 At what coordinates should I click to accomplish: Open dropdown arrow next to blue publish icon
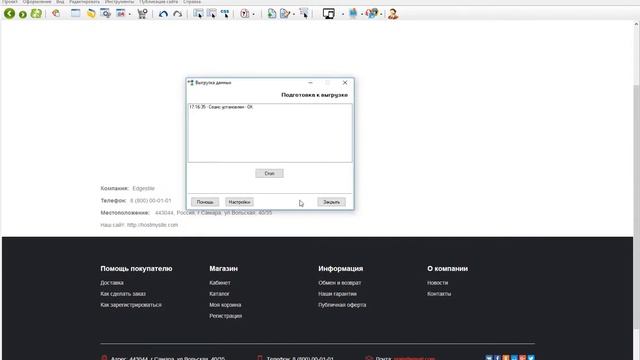click(362, 14)
